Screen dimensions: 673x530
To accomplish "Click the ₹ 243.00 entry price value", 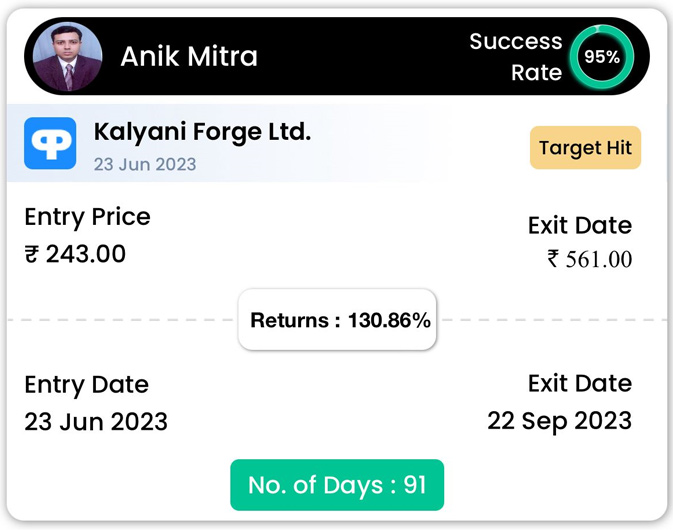I will pyautogui.click(x=75, y=254).
